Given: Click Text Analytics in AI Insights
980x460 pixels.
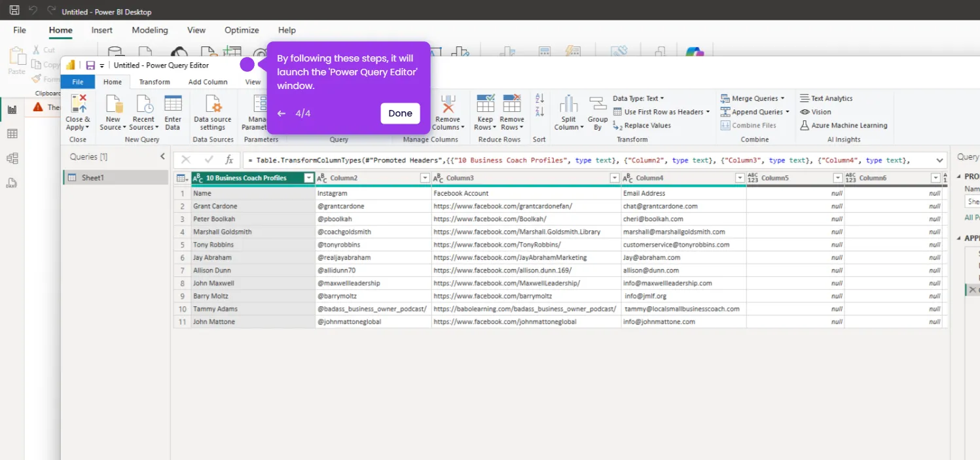Looking at the screenshot, I should coord(826,98).
